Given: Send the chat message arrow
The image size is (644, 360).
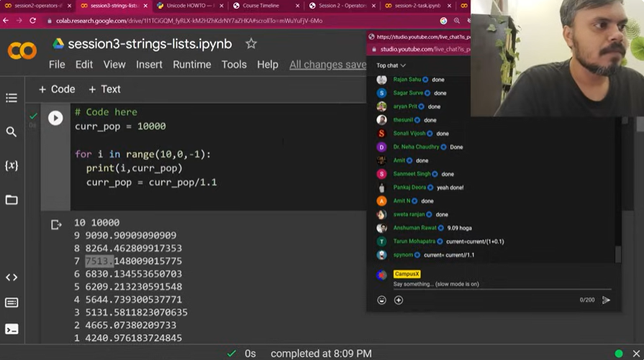Looking at the screenshot, I should (x=606, y=300).
